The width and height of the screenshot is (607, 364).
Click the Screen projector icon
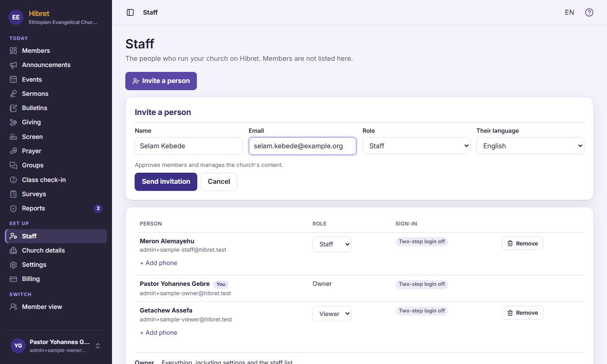pos(13,137)
